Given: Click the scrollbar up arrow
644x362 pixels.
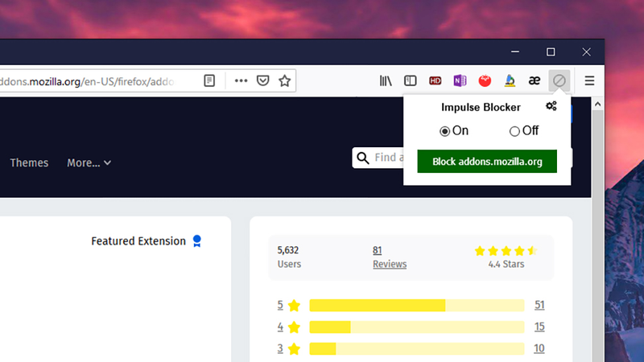Looking at the screenshot, I should [597, 105].
